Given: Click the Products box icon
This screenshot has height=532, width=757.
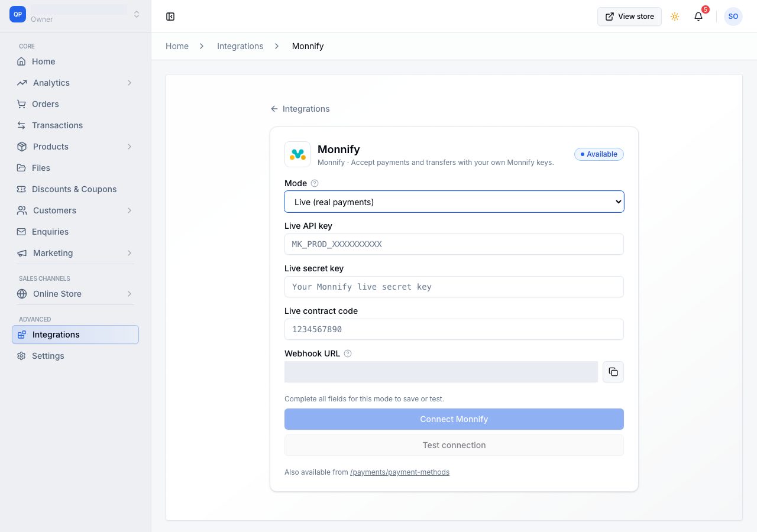Looking at the screenshot, I should (22, 147).
